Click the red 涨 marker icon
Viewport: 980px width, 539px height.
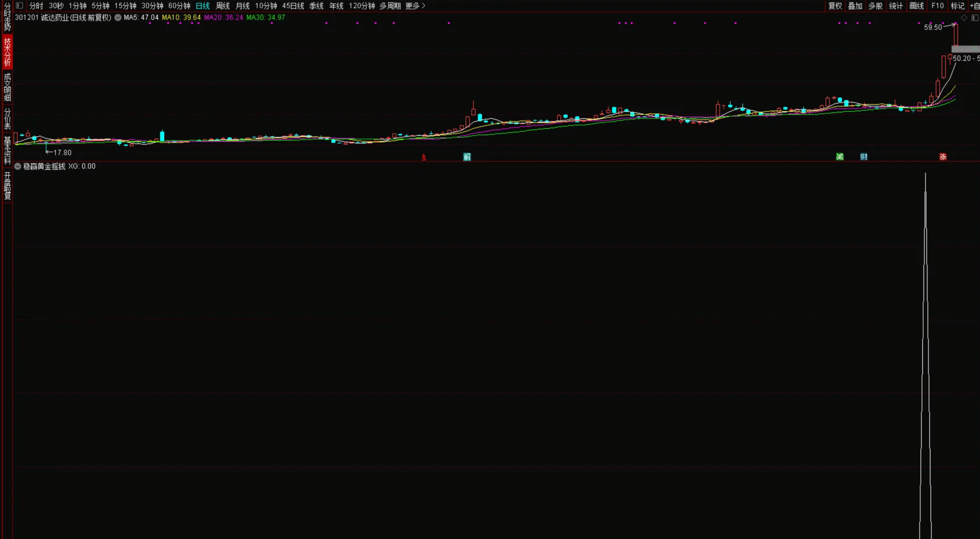943,157
